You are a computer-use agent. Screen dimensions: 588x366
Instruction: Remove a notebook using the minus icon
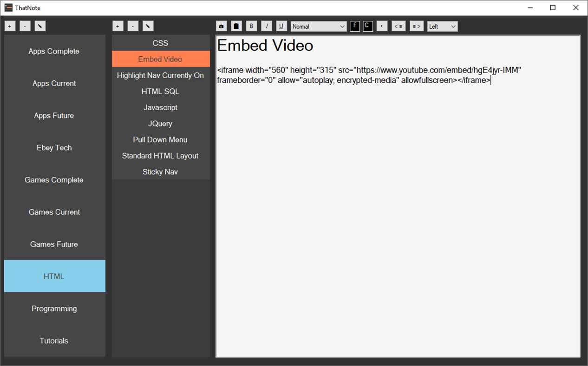[x=25, y=26]
